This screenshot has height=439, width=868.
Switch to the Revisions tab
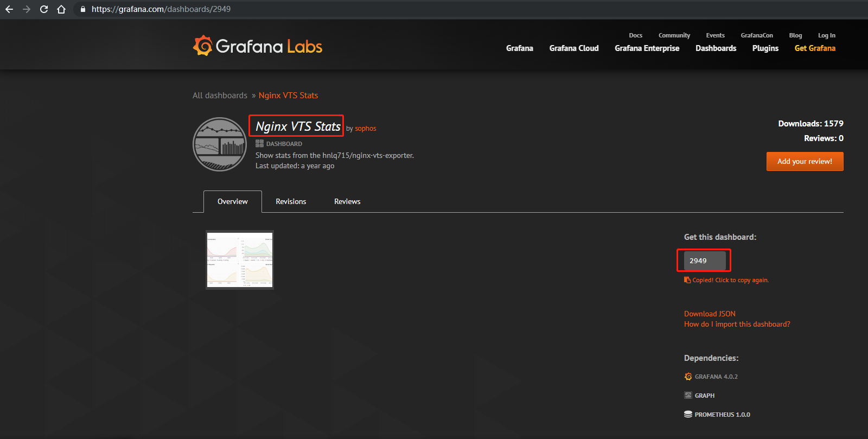[x=291, y=201]
